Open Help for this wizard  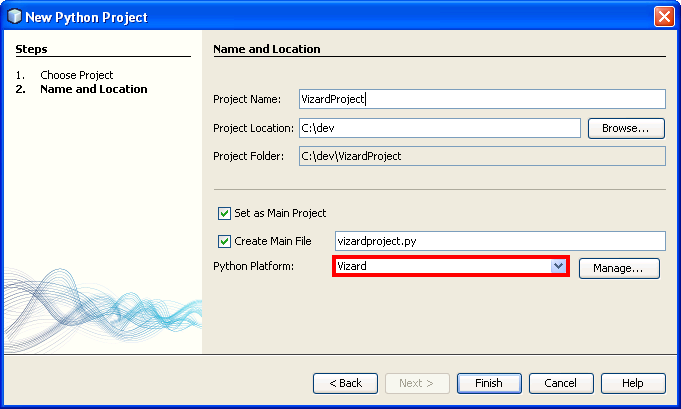[x=633, y=383]
